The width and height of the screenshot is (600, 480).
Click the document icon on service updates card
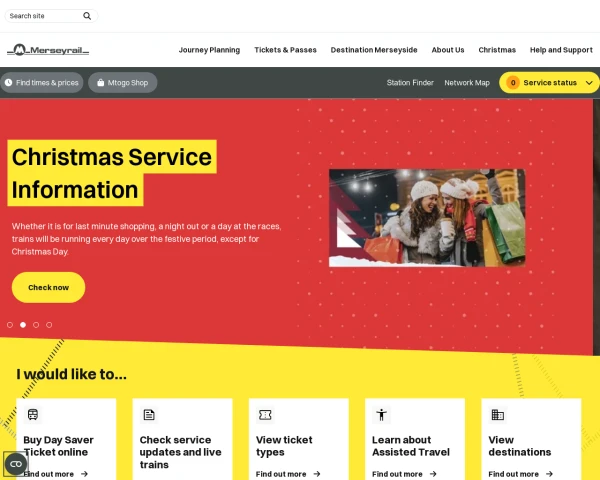pyautogui.click(x=149, y=415)
